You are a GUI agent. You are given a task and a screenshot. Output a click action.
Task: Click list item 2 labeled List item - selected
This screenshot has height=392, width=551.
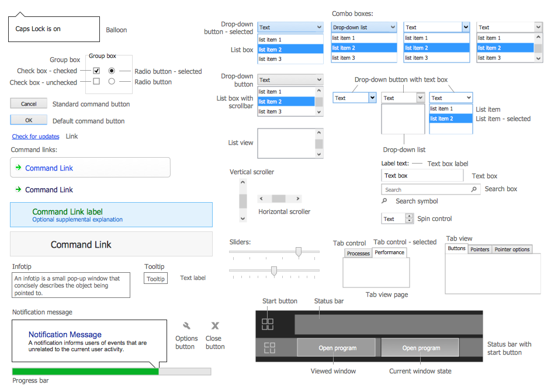coord(451,119)
